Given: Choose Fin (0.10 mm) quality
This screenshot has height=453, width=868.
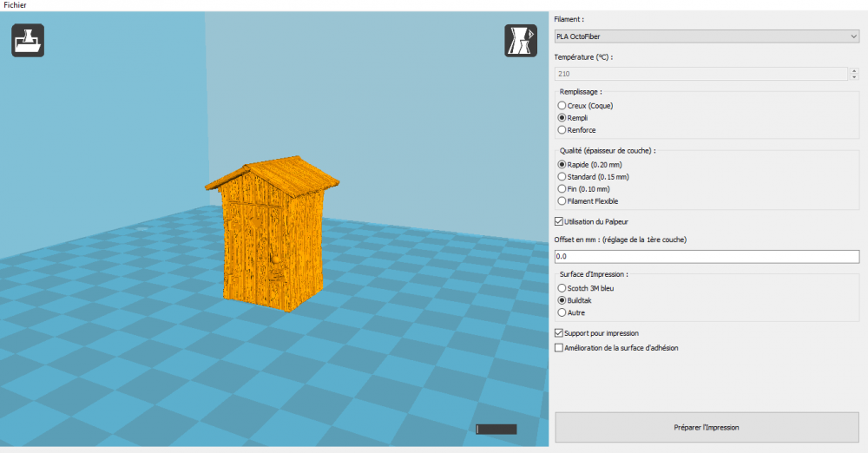Looking at the screenshot, I should (x=584, y=189).
